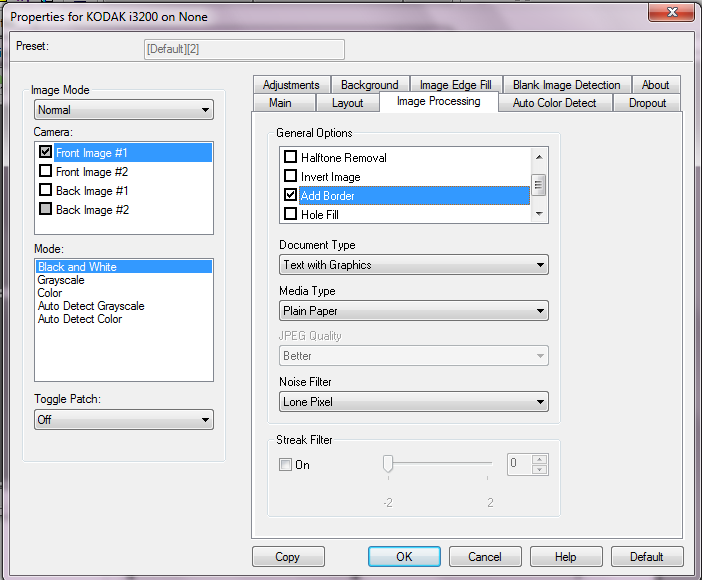Select the Image Processing tab
Image resolution: width=702 pixels, height=580 pixels.
(x=439, y=102)
